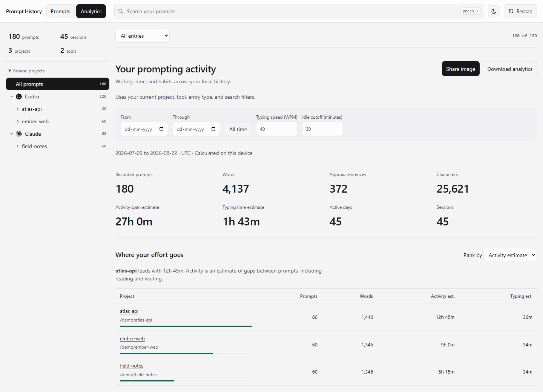Viewport: 543px width, 392px height.
Task: Collapse the Claude tool group chevron
Action: [x=12, y=134]
